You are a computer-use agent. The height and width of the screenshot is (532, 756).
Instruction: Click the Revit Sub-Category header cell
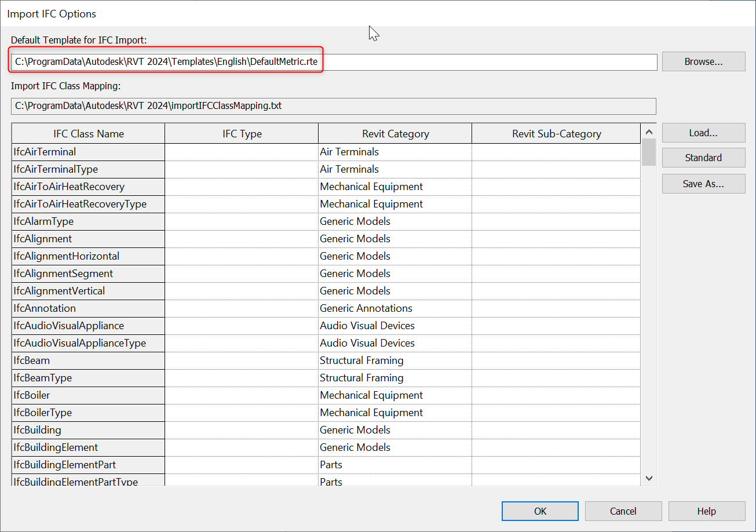556,133
